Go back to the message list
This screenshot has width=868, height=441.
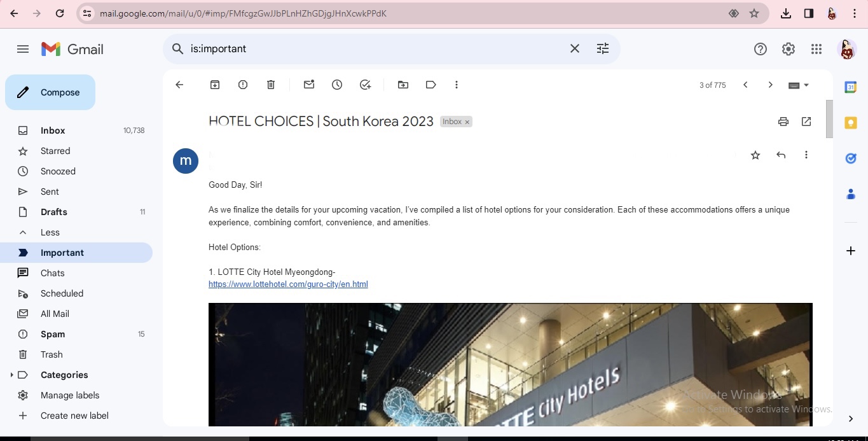pyautogui.click(x=179, y=85)
